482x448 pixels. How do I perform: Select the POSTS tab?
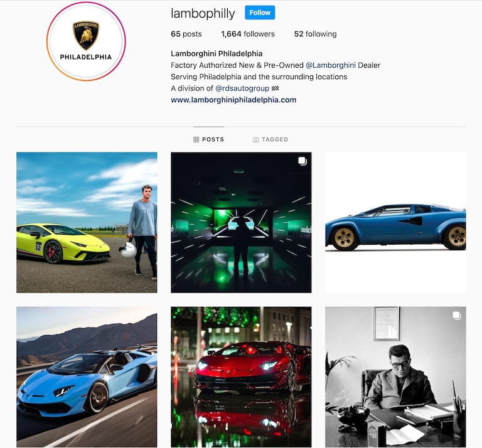[x=208, y=139]
